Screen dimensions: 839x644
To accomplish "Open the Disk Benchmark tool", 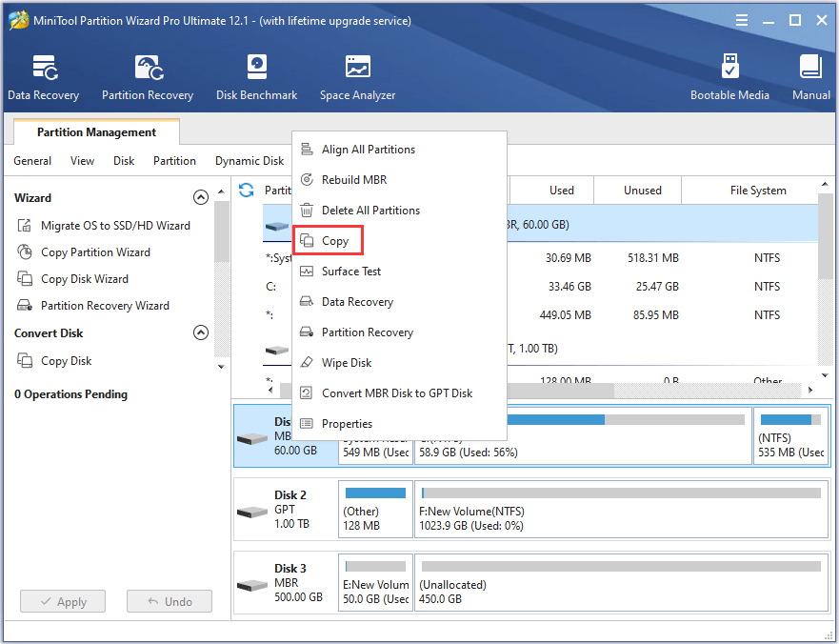I will 256,77.
